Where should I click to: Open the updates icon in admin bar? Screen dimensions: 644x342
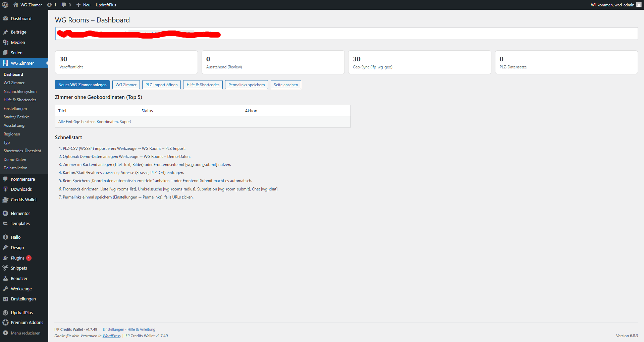pos(50,5)
